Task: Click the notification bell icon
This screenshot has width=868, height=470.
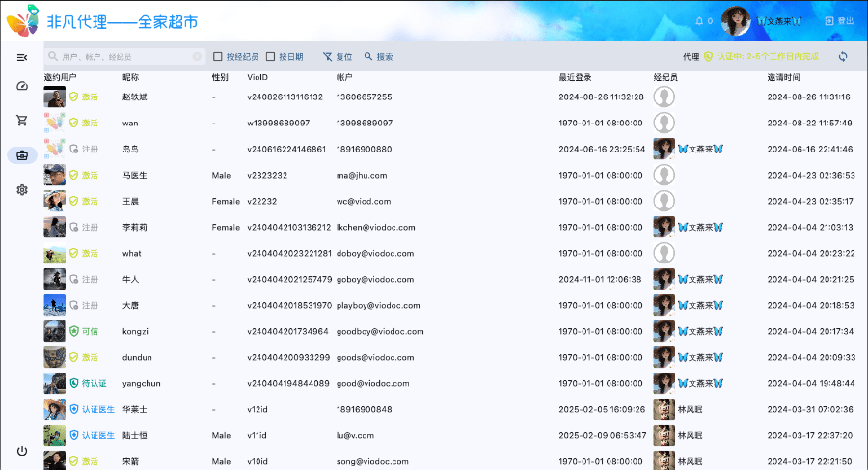Action: point(699,20)
